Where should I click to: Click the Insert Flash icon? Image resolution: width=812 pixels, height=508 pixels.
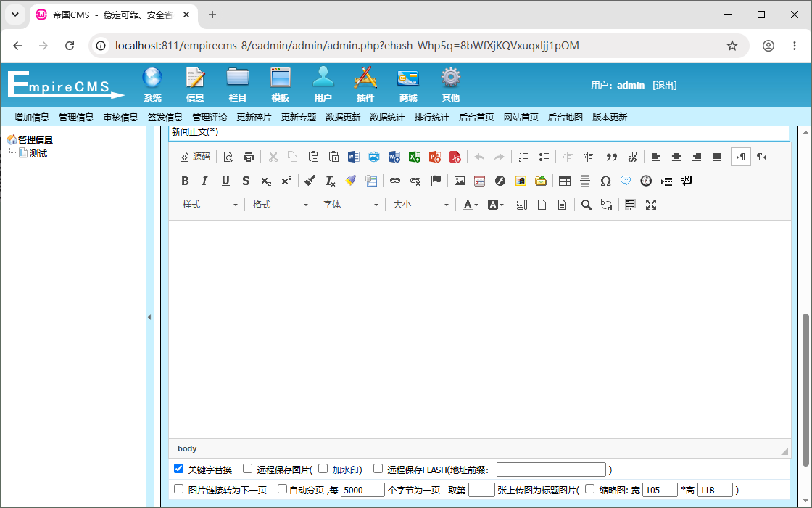pos(500,181)
